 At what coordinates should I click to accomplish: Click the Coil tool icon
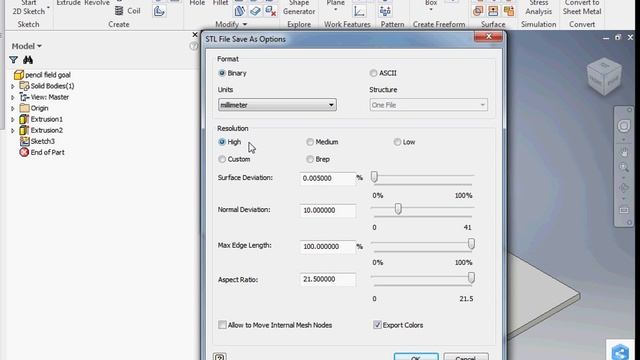(x=119, y=11)
